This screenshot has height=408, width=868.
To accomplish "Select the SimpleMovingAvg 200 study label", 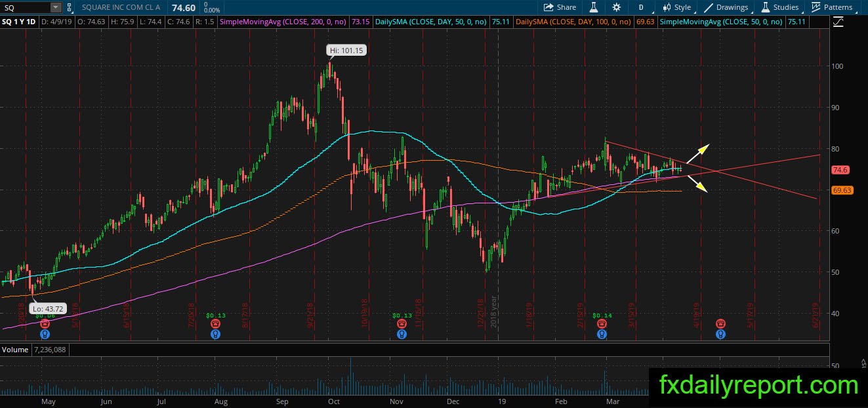I will [284, 22].
